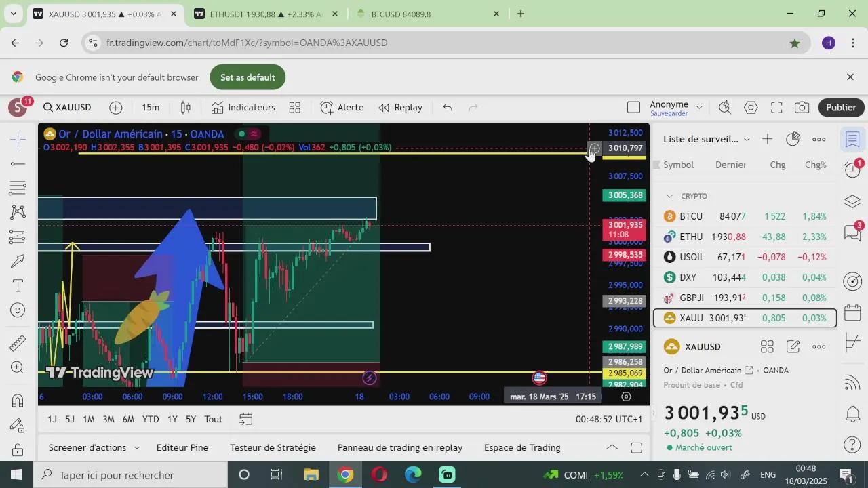
Task: Open the emoji icons tool
Action: click(18, 310)
